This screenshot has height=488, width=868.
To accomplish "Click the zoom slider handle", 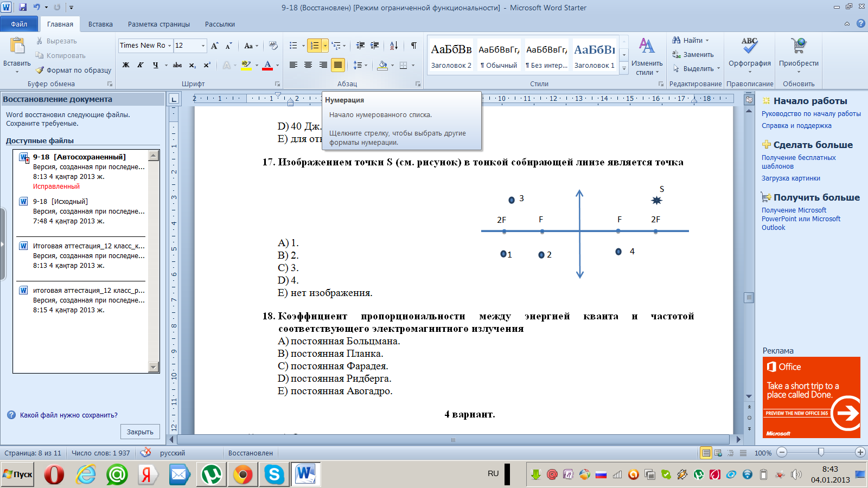I will [821, 452].
